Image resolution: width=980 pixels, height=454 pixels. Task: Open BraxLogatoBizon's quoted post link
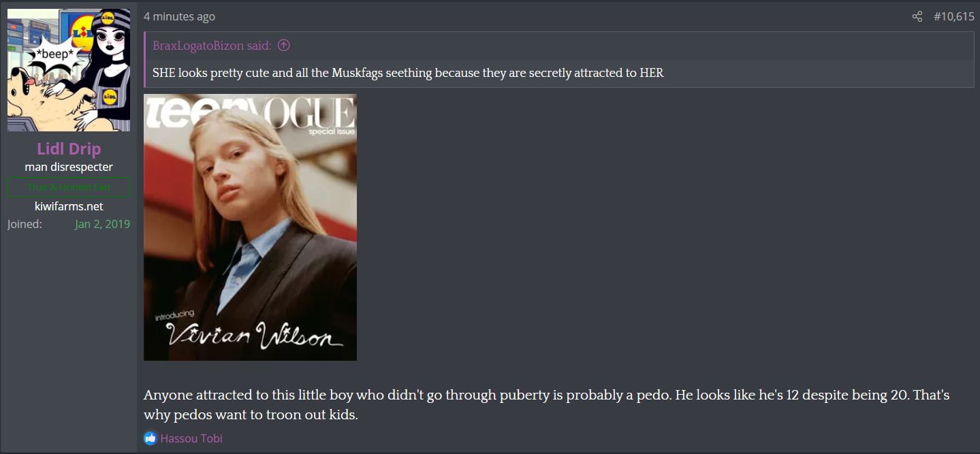212,46
